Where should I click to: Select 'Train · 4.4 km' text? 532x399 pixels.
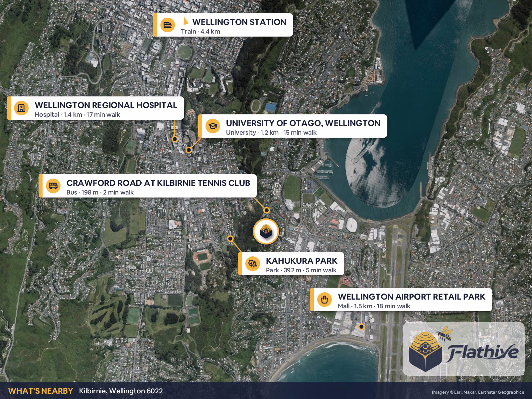tap(200, 32)
